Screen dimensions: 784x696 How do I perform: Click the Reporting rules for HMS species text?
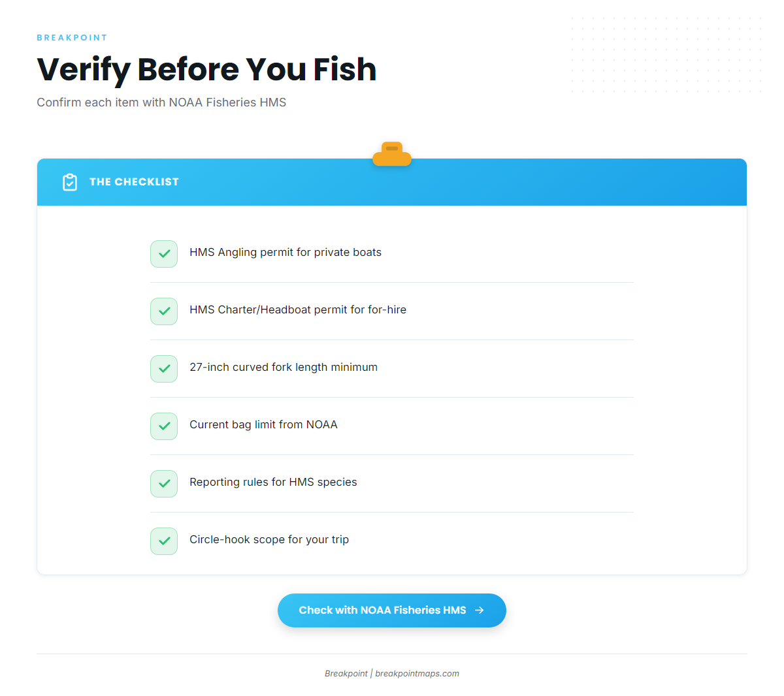[273, 482]
